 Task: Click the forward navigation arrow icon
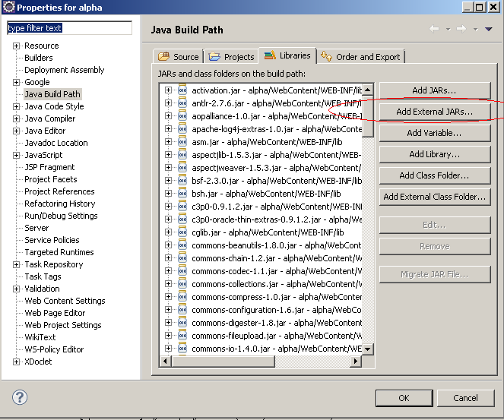tap(461, 29)
